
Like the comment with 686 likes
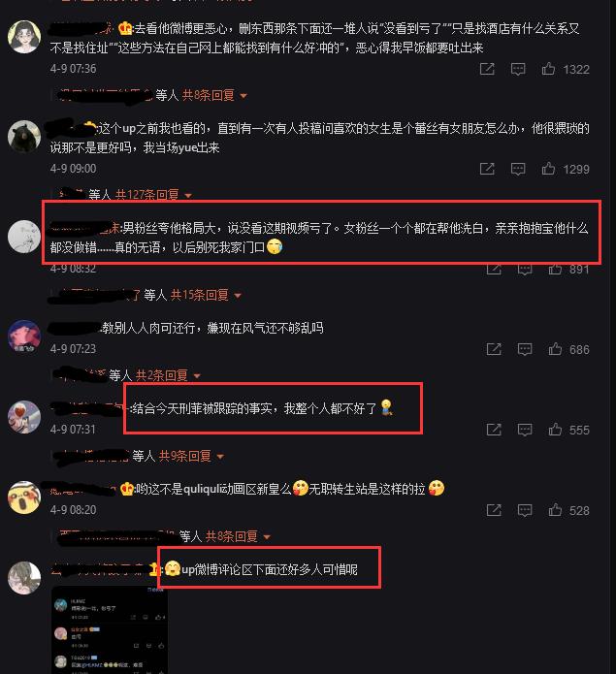(555, 349)
